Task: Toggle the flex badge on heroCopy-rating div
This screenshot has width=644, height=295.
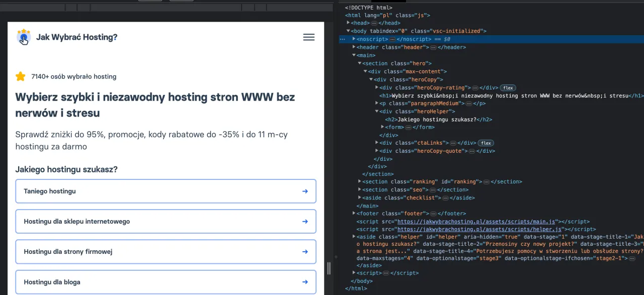Action: [x=508, y=87]
